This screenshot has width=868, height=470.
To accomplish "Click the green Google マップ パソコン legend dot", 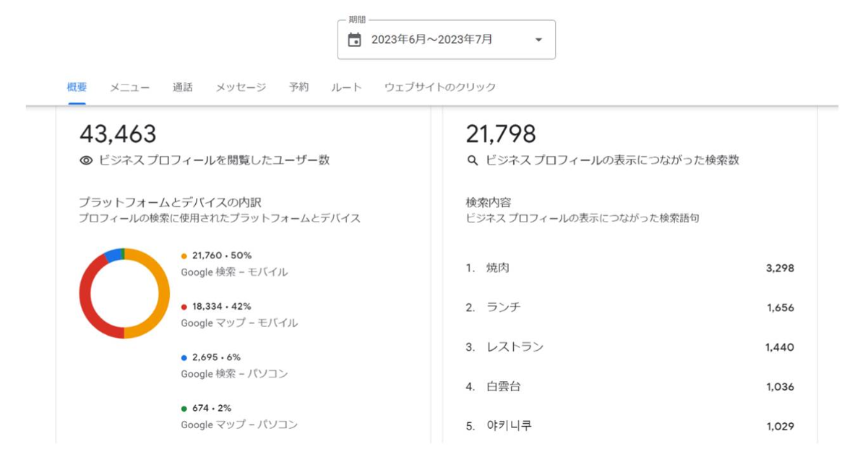I will pyautogui.click(x=184, y=409).
